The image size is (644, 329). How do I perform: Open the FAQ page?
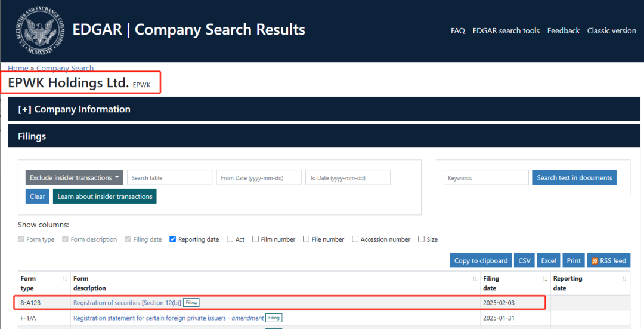coord(457,31)
